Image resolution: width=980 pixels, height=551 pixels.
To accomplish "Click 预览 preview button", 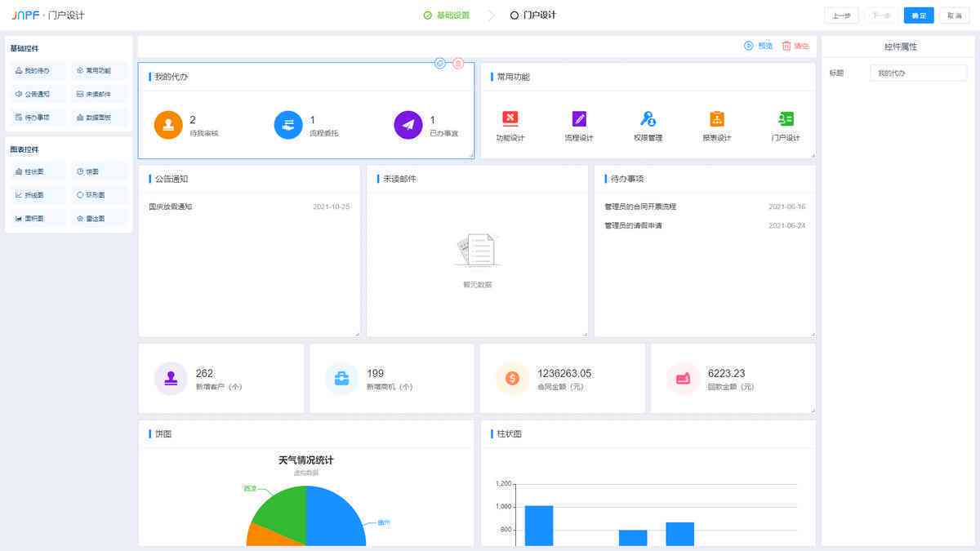I will [x=758, y=46].
